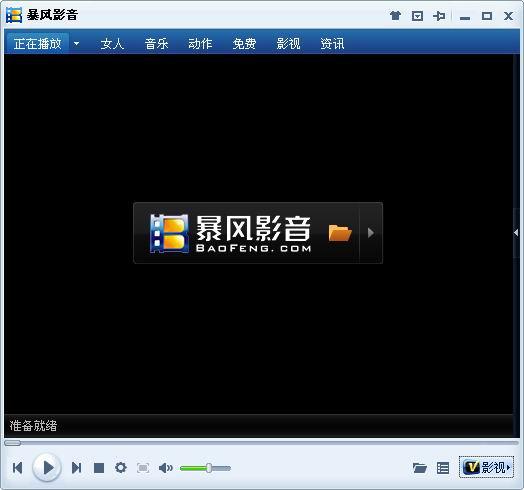Click the 准备就绪 status text
The image size is (524, 490).
pos(33,426)
